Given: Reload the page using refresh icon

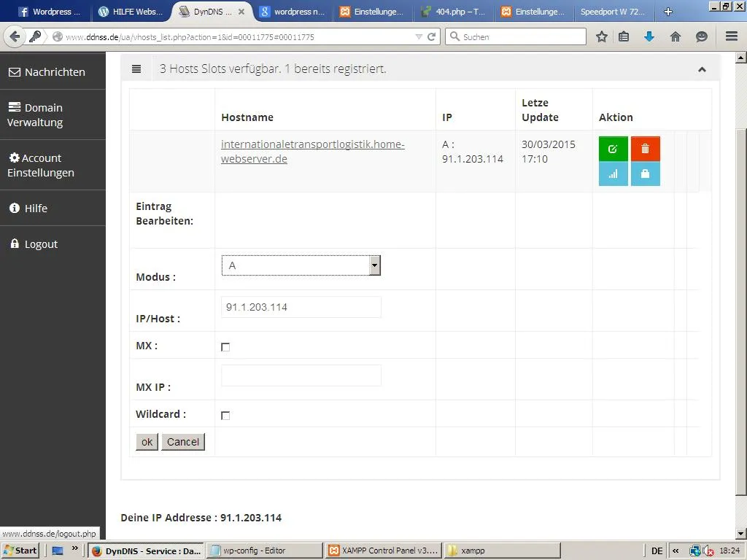Looking at the screenshot, I should tap(432, 36).
